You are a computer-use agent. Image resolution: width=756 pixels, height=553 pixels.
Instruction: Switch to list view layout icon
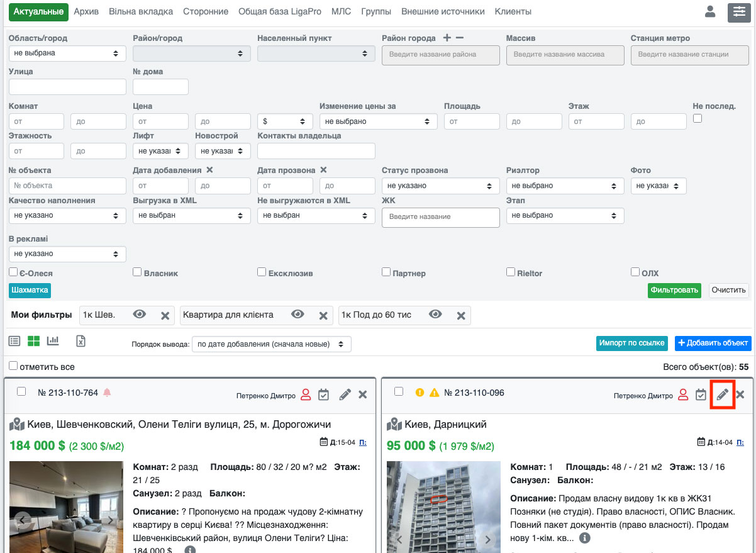click(14, 341)
